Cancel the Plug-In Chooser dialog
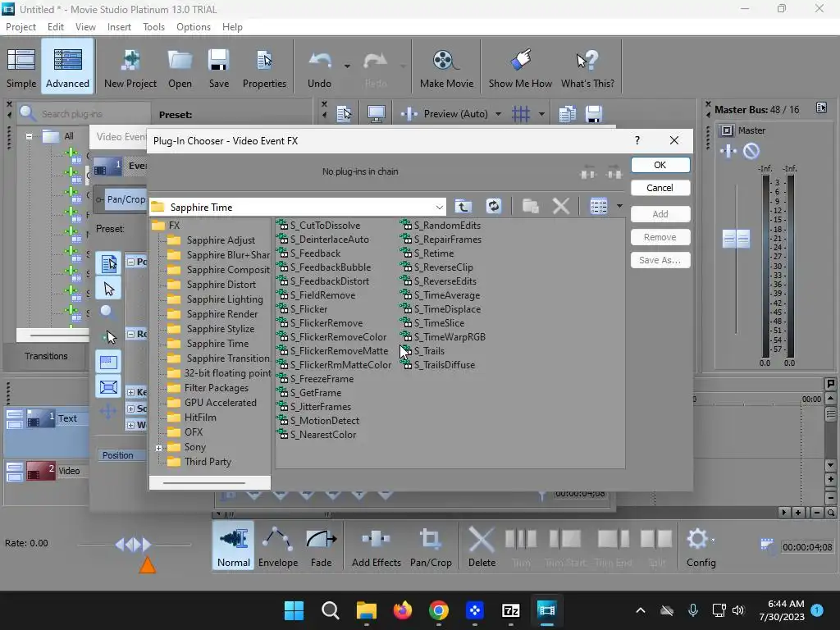Viewport: 840px width, 630px height. [660, 188]
